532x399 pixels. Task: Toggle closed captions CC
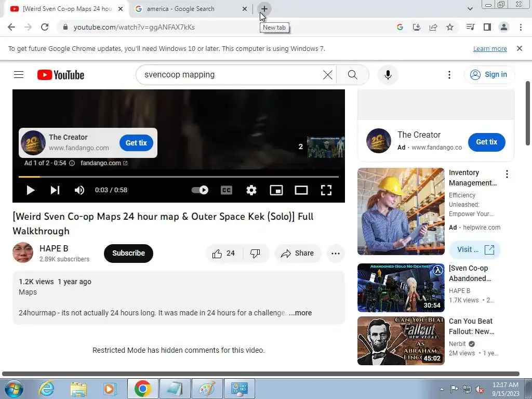[227, 190]
